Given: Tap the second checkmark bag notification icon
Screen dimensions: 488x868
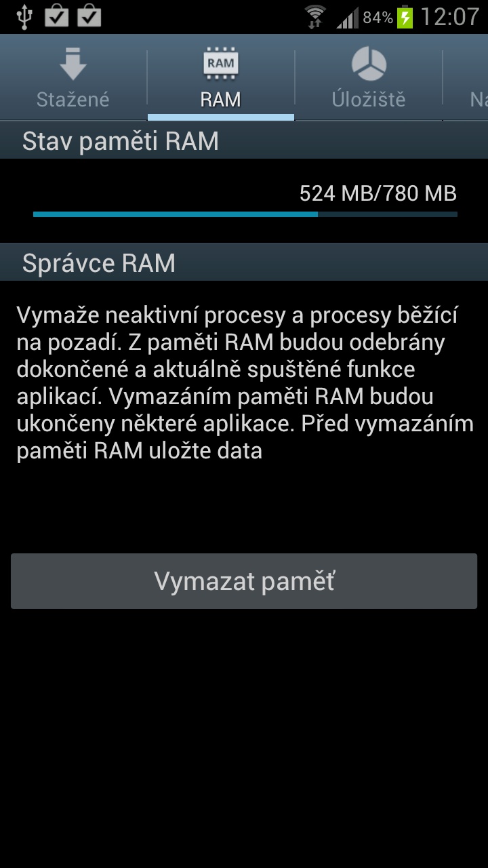Looking at the screenshot, I should (89, 16).
